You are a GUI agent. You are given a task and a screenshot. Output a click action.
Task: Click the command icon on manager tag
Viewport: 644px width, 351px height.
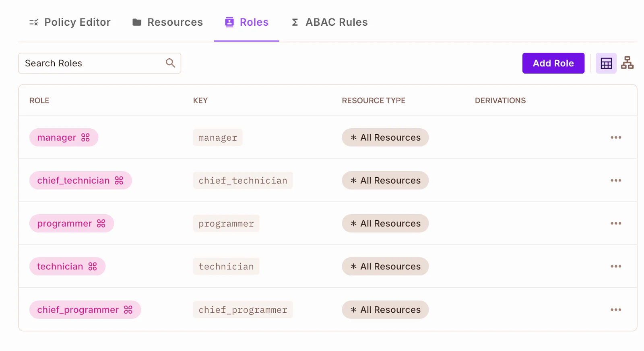coord(85,138)
